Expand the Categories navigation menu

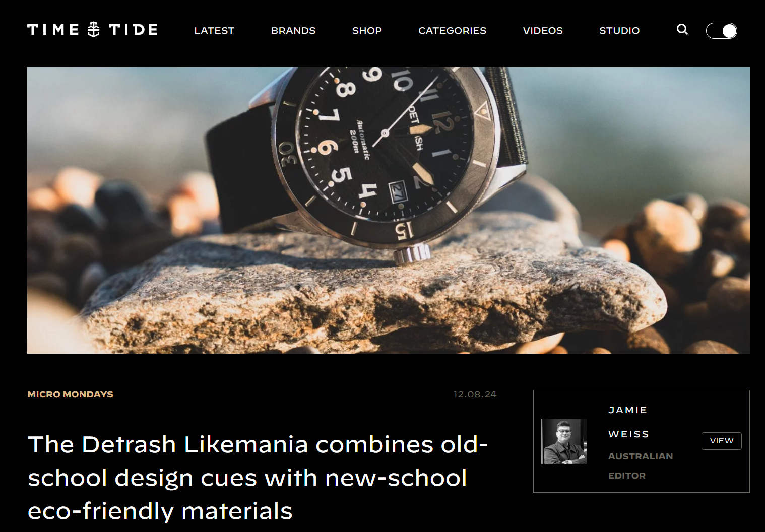tap(453, 30)
